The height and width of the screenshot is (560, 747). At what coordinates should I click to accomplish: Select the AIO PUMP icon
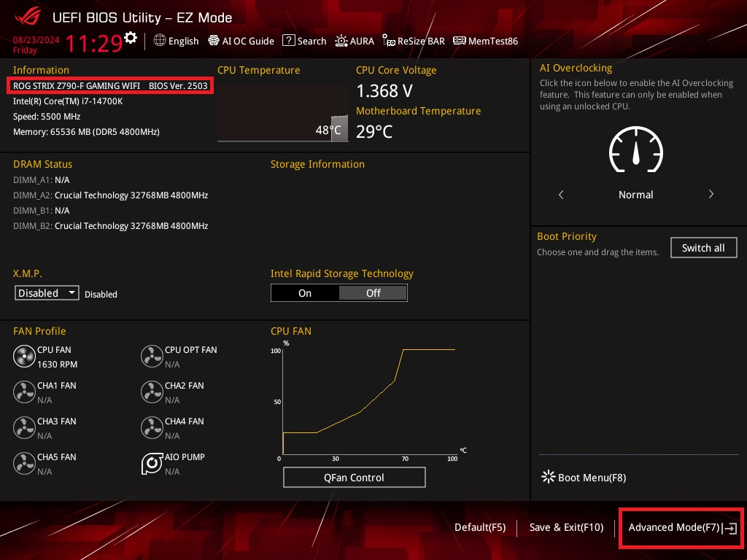(152, 463)
